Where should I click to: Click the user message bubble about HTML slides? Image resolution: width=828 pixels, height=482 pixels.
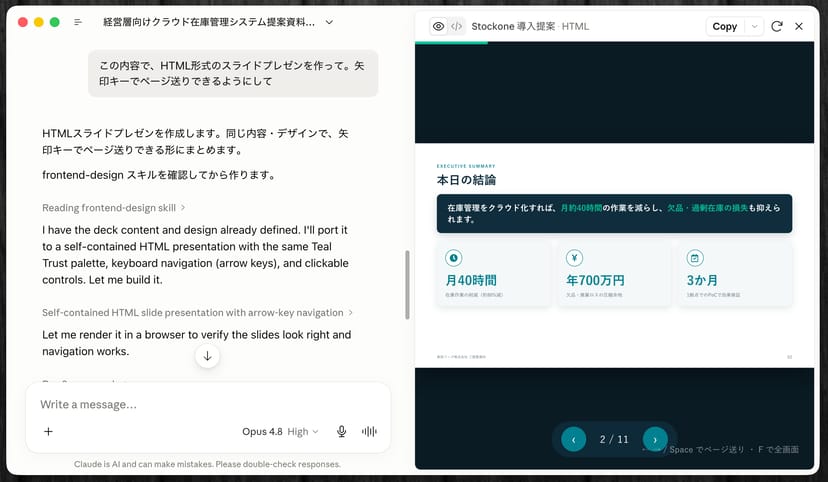click(233, 73)
